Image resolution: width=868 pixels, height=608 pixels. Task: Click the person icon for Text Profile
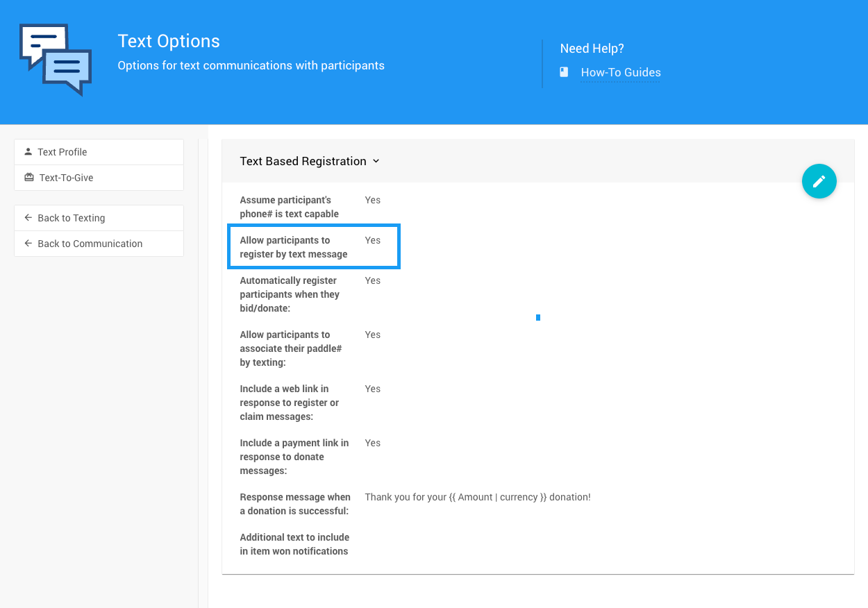coord(28,151)
